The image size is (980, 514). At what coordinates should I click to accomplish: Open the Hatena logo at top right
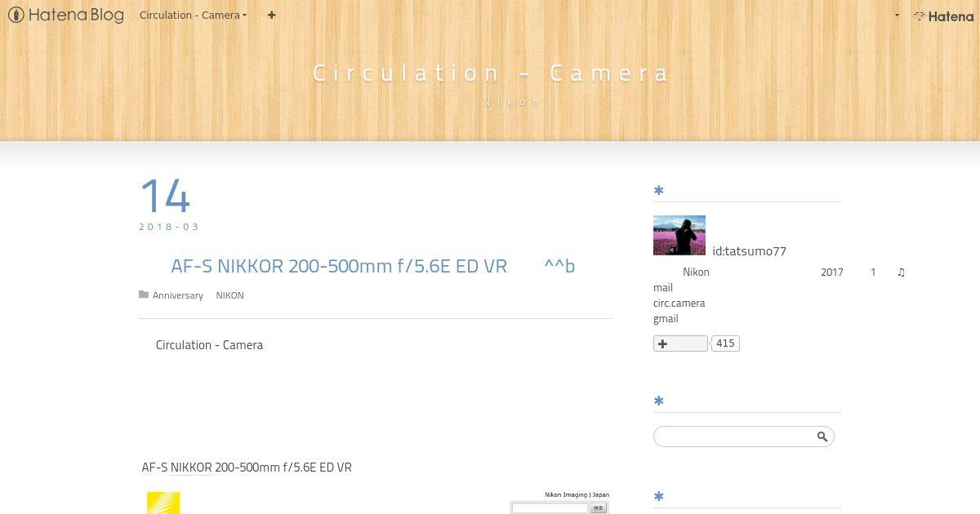tap(943, 16)
